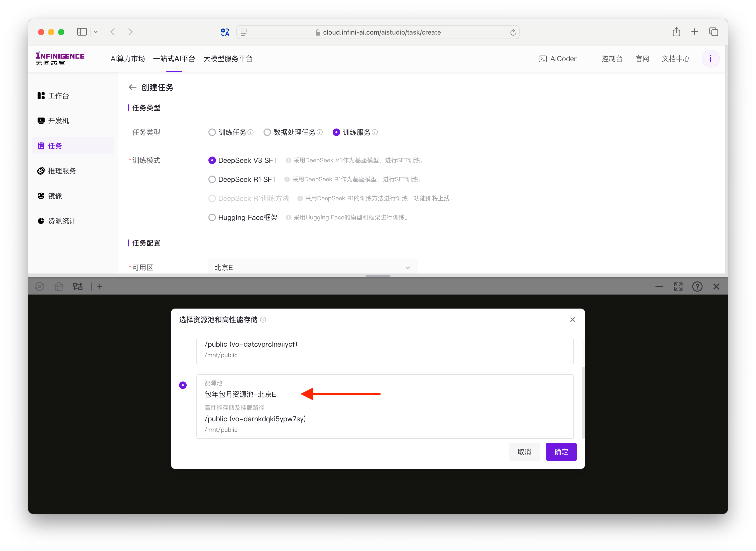Click the lower panel layout icon
Screen dimensions: 756x551
click(78, 287)
